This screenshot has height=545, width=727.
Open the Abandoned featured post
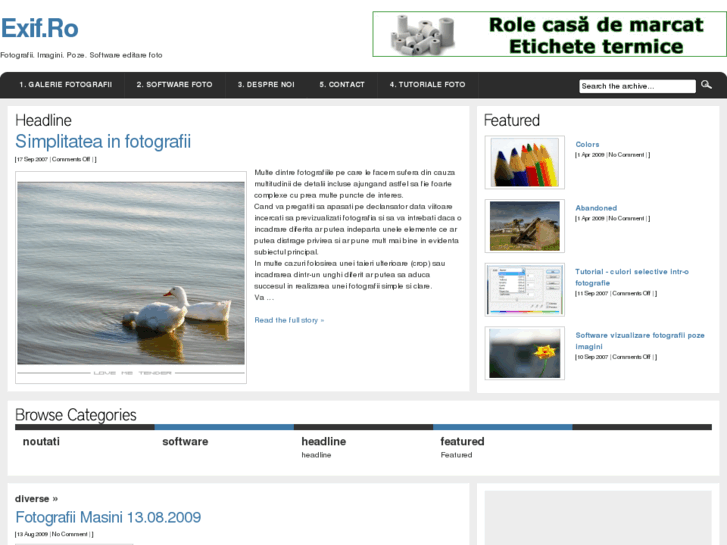[x=596, y=208]
